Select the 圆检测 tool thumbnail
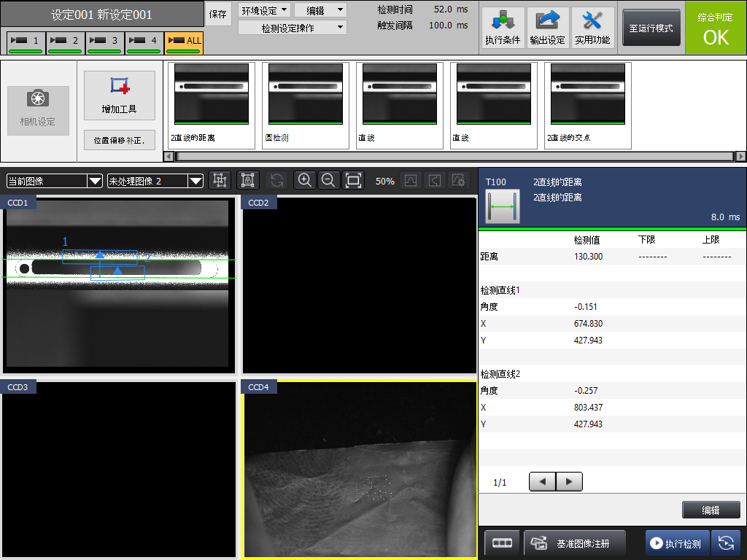This screenshot has width=747, height=560. 305,104
